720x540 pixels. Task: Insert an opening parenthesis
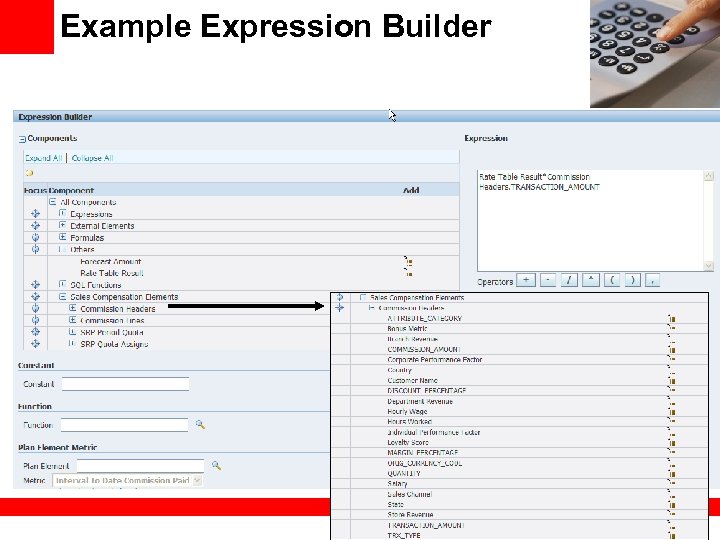coord(612,280)
